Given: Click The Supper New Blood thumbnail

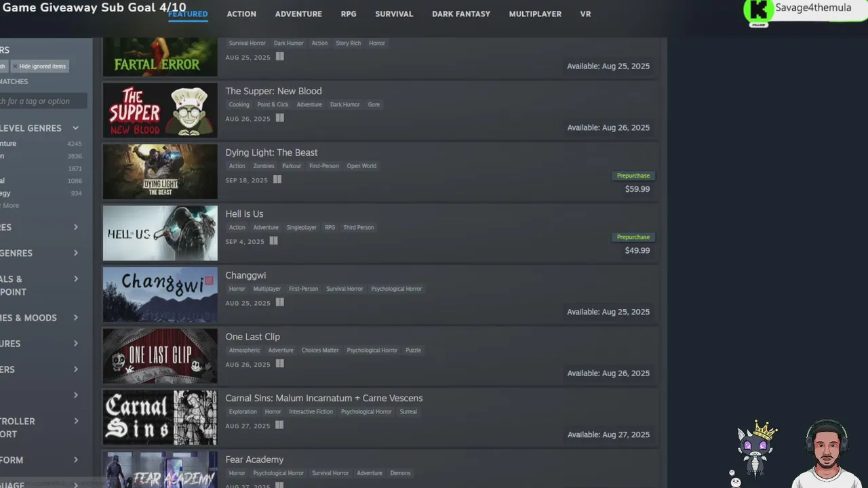Looking at the screenshot, I should pos(160,110).
